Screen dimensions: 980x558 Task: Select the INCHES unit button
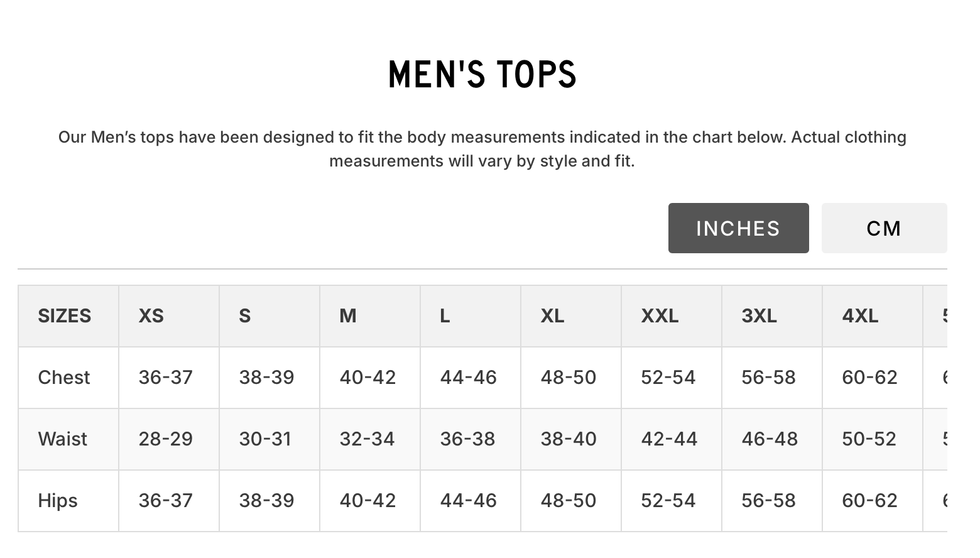(738, 228)
